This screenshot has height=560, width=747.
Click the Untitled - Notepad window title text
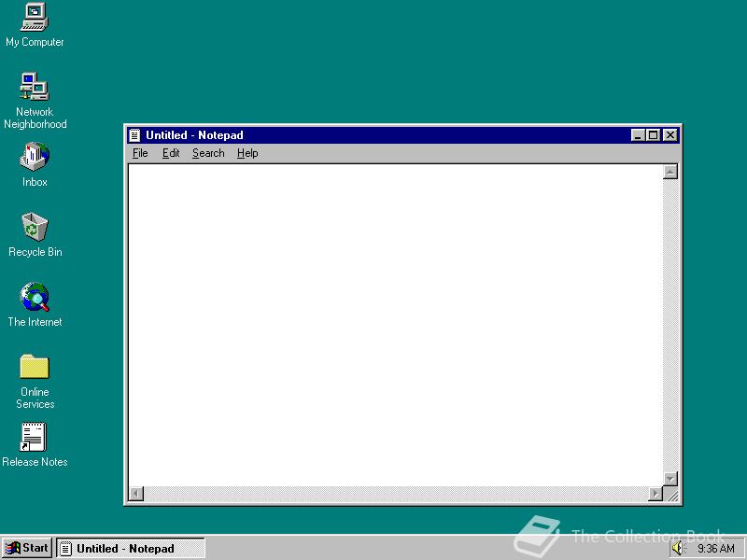click(194, 135)
